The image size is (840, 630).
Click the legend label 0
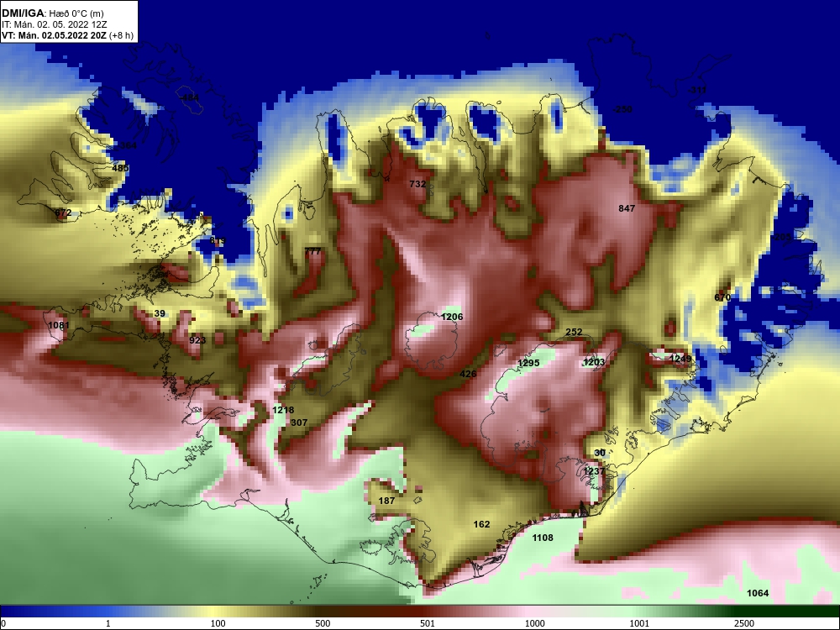3,623
